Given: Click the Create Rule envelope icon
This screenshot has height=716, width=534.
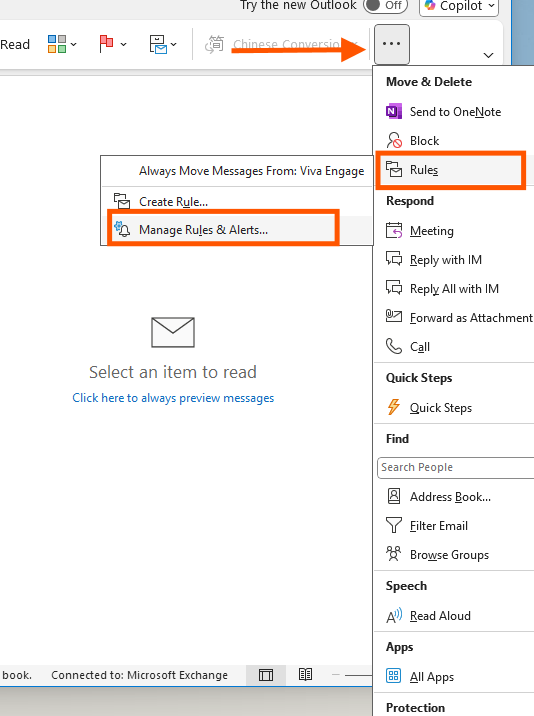Looking at the screenshot, I should (x=122, y=201).
